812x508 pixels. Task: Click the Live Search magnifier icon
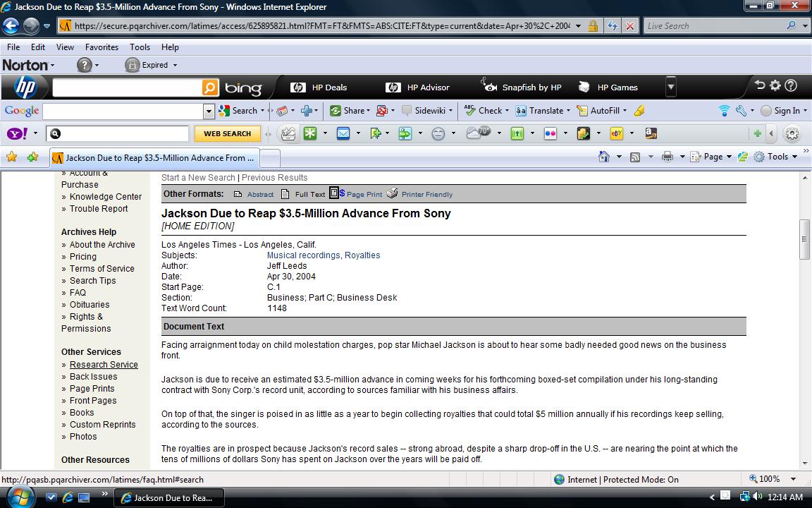click(x=791, y=25)
